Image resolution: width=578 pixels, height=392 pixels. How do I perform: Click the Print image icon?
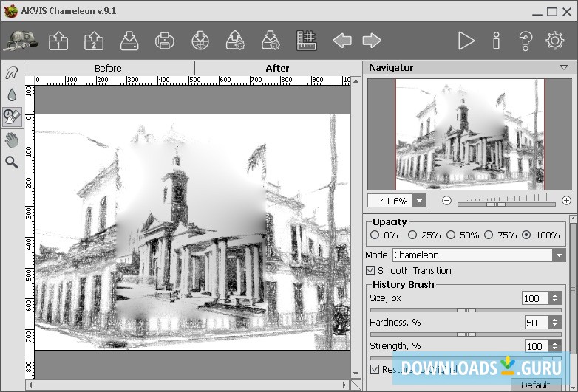click(x=165, y=41)
